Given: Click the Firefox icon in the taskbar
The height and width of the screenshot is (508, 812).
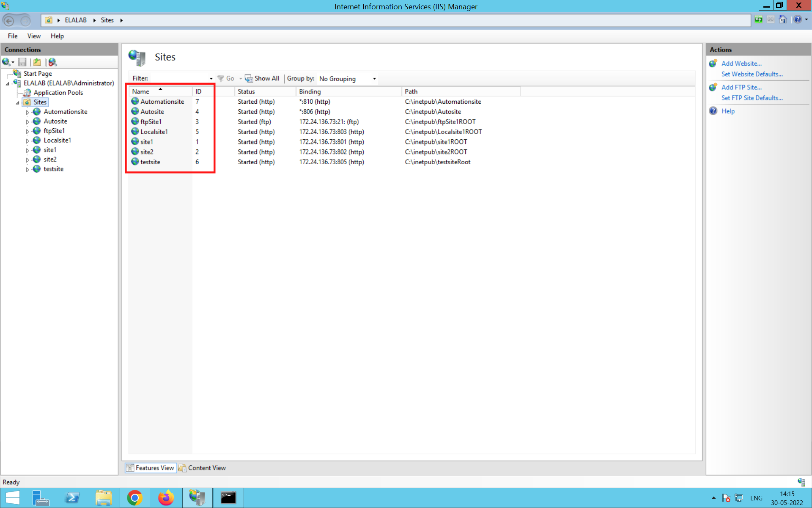Looking at the screenshot, I should pos(166,498).
